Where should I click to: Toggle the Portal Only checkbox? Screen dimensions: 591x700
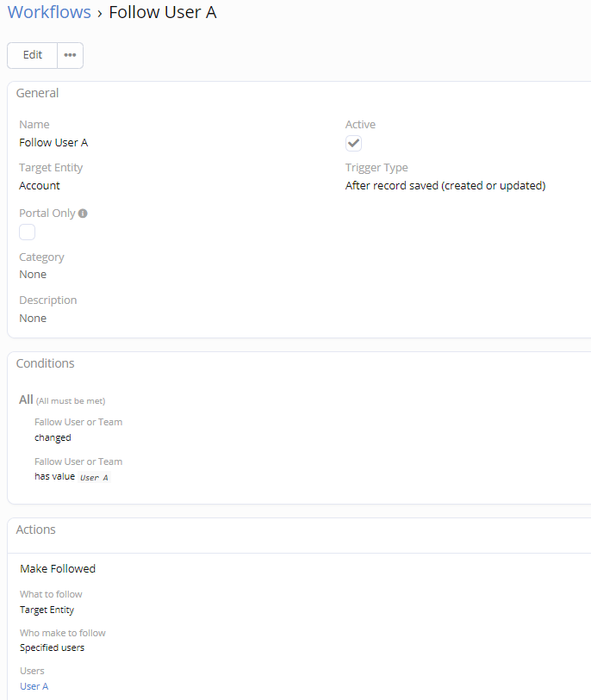[28, 232]
